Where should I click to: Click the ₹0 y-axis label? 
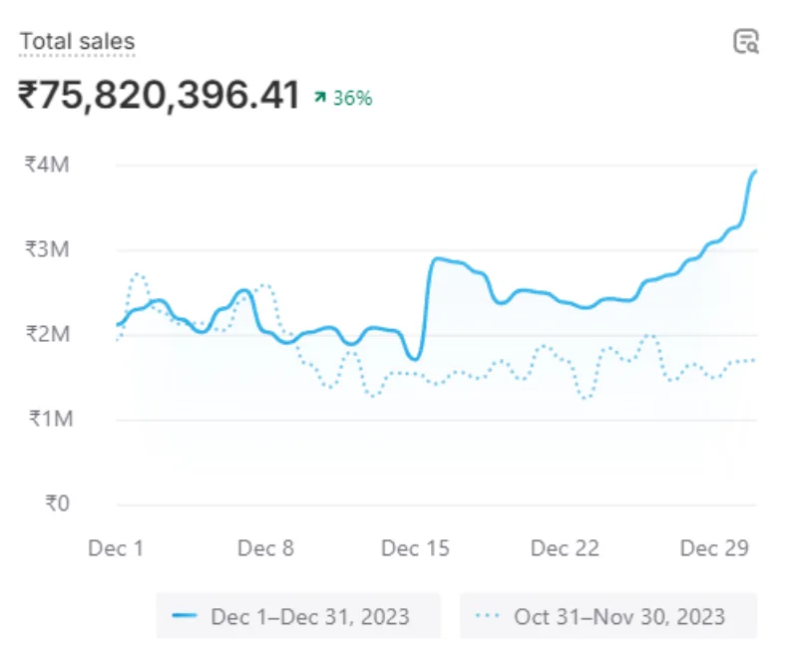point(57,504)
